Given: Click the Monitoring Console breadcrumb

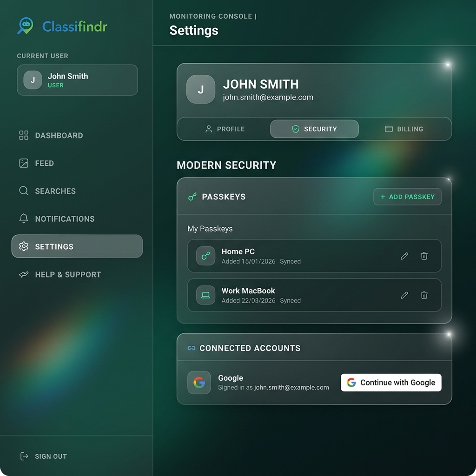Looking at the screenshot, I should (x=211, y=16).
